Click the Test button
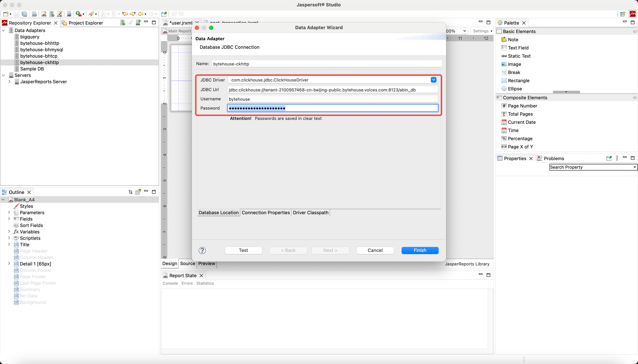Image resolution: width=638 pixels, height=364 pixels. click(243, 250)
